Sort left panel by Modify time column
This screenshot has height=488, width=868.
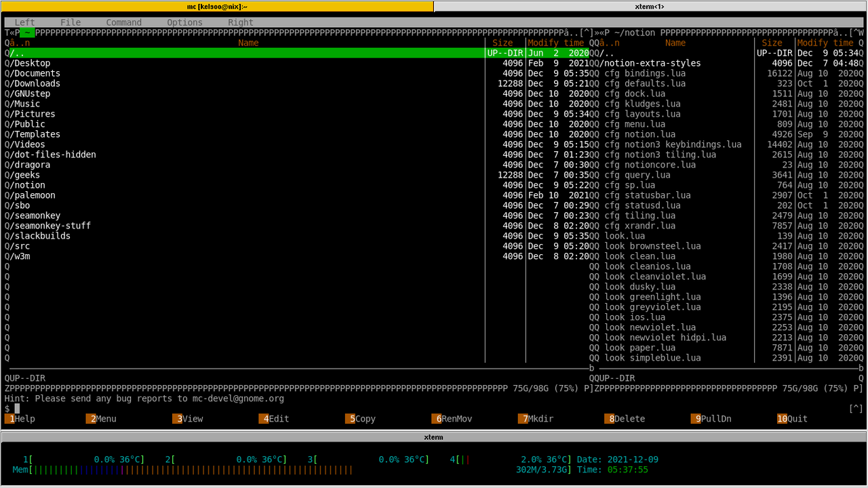pos(556,43)
